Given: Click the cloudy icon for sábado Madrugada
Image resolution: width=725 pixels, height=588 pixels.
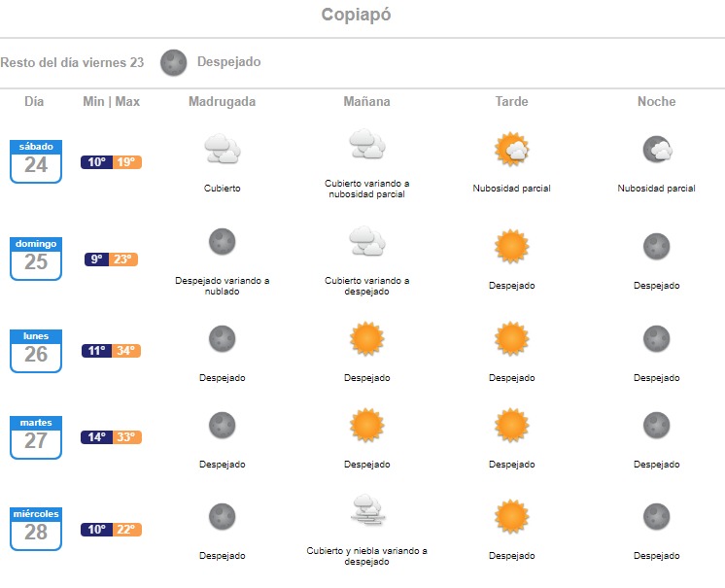Looking at the screenshot, I should point(222,149).
